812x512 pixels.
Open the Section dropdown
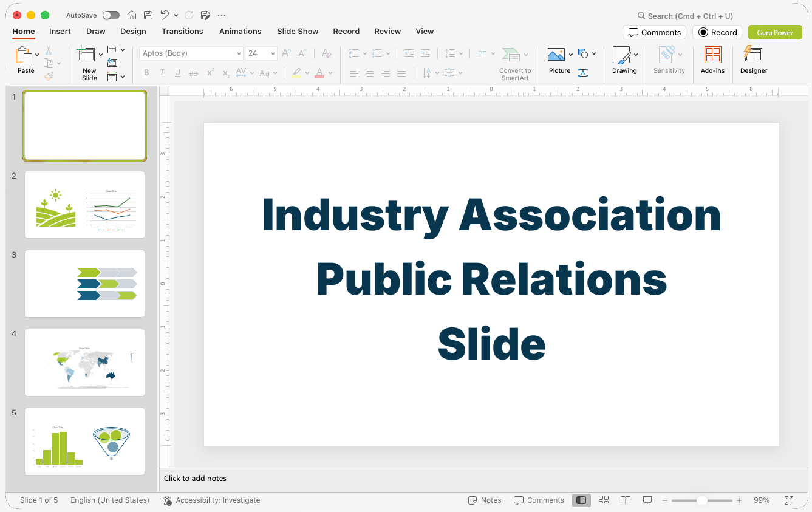click(x=116, y=77)
